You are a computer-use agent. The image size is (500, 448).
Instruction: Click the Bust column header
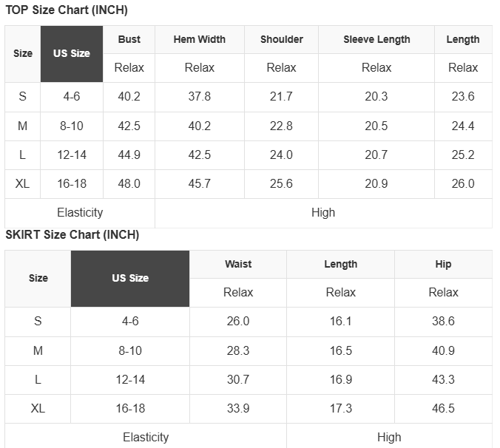click(x=129, y=39)
